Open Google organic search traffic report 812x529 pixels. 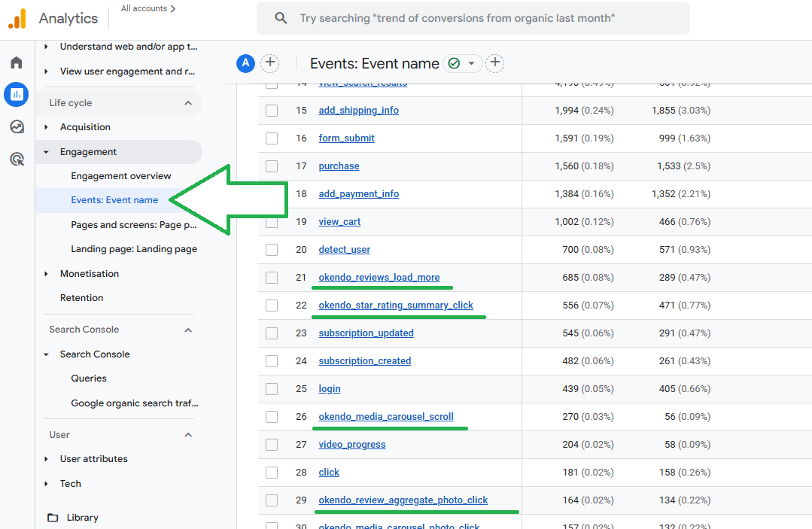click(134, 403)
